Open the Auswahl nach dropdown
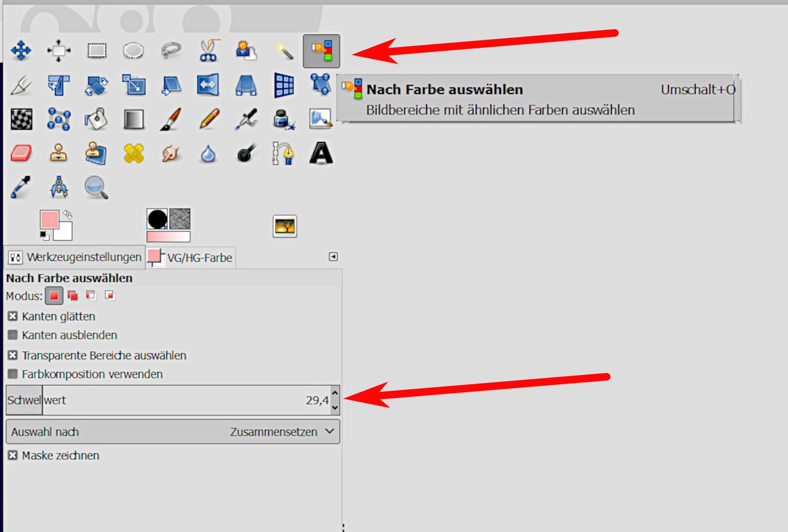The image size is (788, 532). (x=173, y=432)
